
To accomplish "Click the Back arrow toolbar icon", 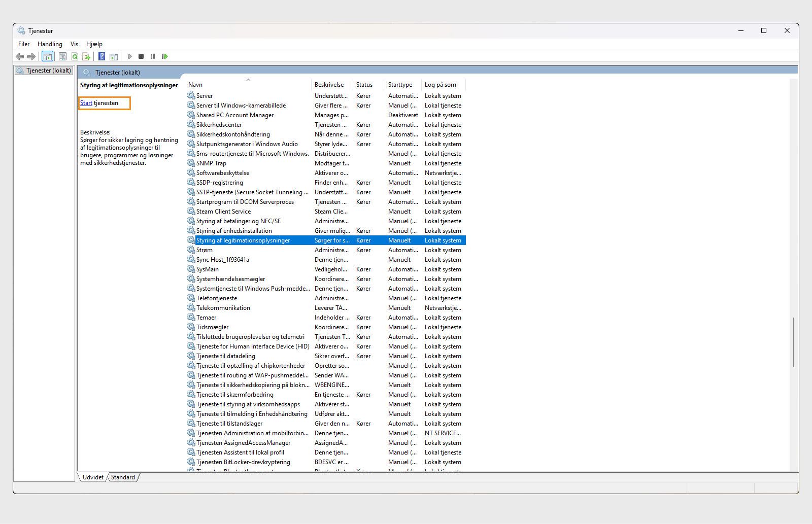I will point(20,56).
